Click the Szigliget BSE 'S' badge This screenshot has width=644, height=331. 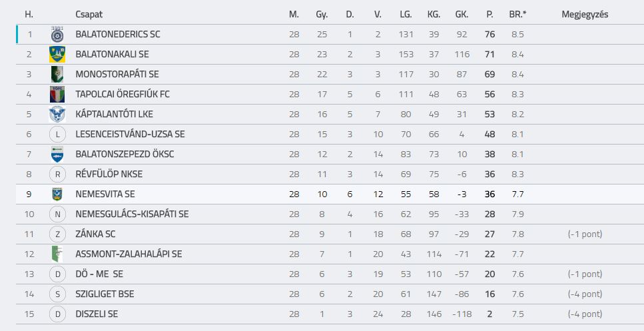[x=57, y=294]
